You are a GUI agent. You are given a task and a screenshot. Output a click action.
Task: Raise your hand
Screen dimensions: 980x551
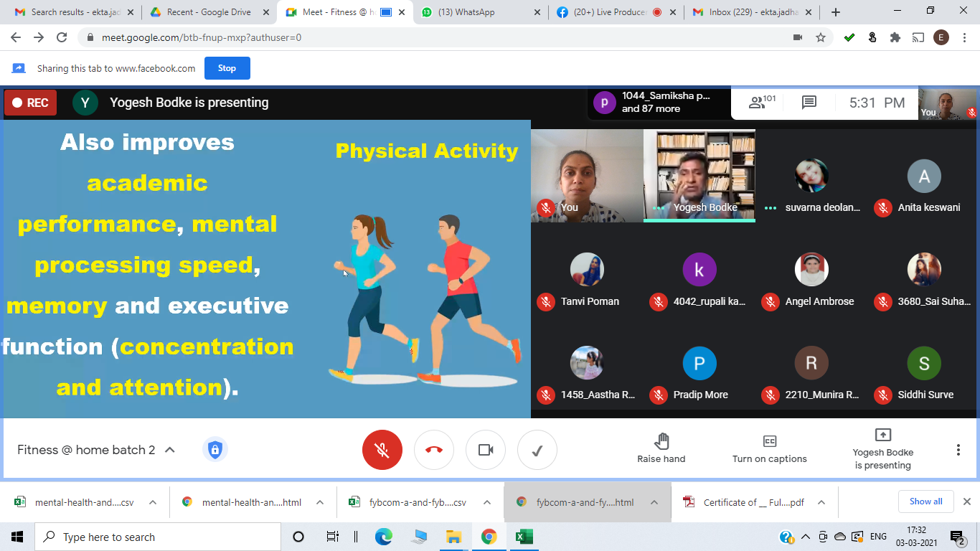(661, 450)
